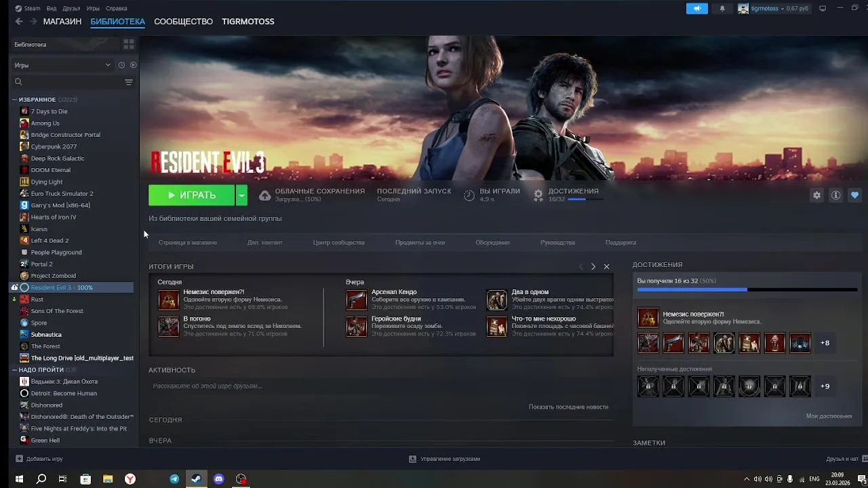The image size is (868, 488).
Task: Open Windows taskbar search
Action: coord(41,479)
